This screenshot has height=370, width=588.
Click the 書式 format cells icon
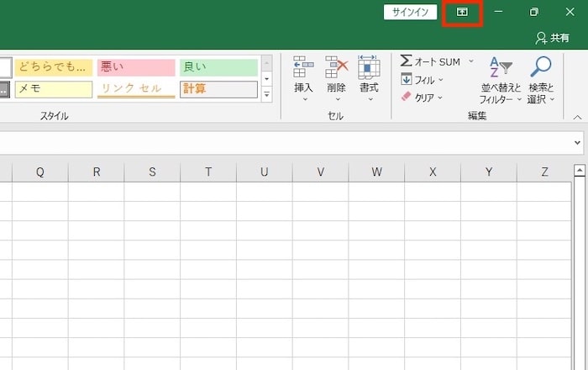(x=369, y=66)
